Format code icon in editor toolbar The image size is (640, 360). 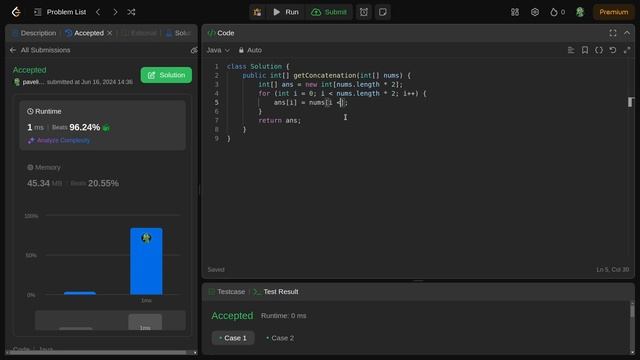tap(571, 50)
